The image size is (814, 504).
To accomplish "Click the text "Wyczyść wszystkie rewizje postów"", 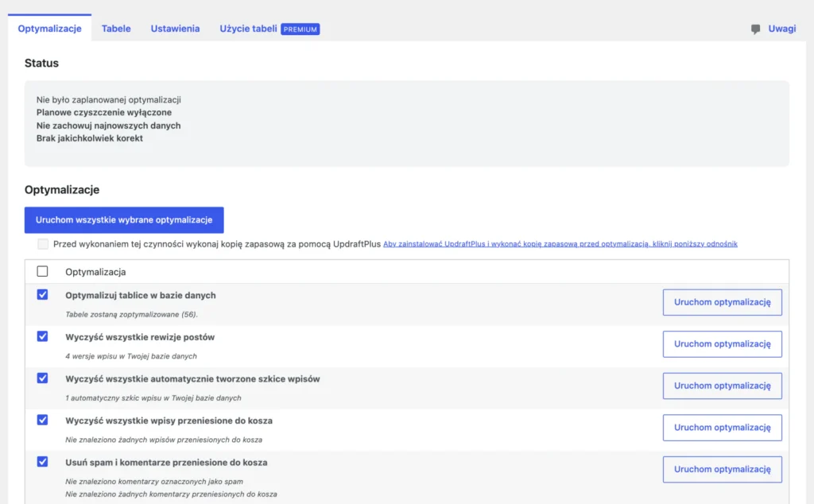I will tap(140, 337).
